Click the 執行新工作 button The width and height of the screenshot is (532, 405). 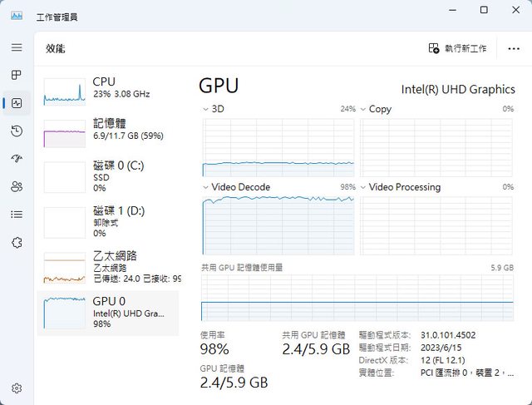tap(457, 49)
